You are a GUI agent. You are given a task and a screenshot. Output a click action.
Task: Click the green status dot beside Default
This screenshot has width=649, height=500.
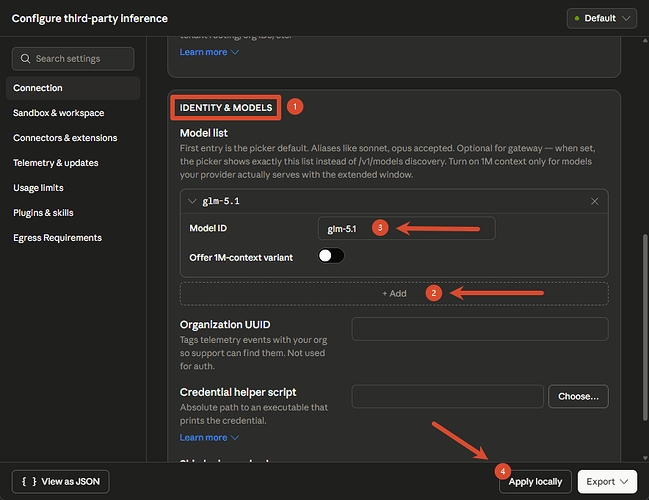pos(577,18)
